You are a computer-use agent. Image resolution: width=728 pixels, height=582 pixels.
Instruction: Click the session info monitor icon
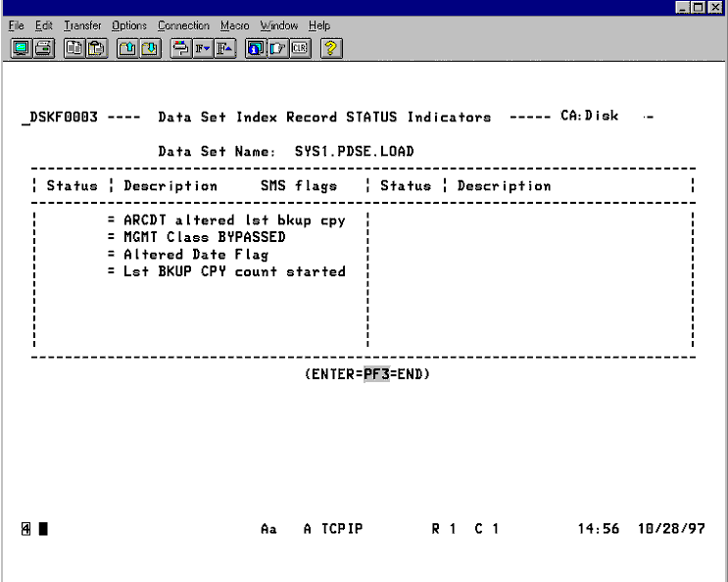(256, 48)
